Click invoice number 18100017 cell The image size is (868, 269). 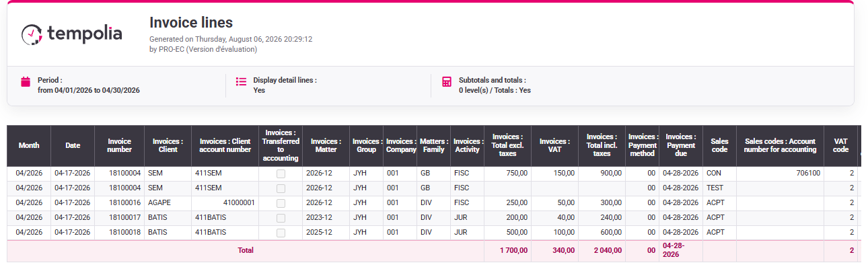point(120,218)
